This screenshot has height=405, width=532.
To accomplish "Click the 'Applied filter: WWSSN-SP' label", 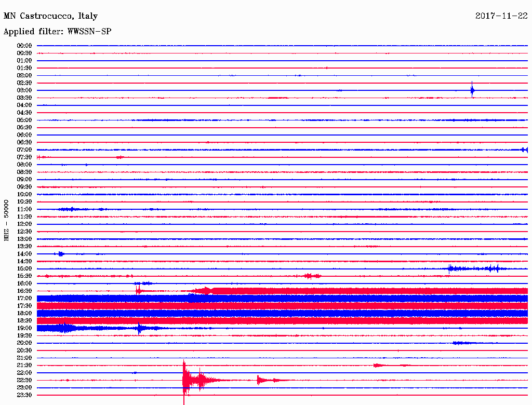I will [57, 32].
